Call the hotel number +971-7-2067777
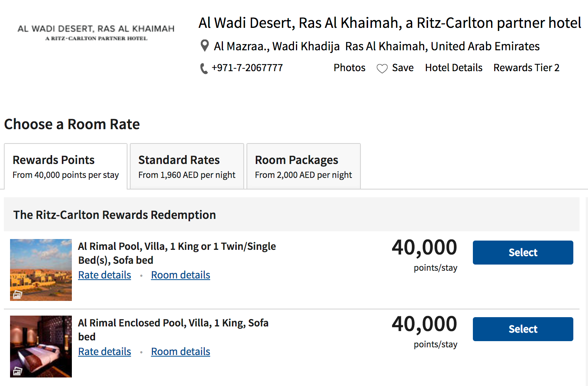Image resolution: width=588 pixels, height=386 pixels. 247,68
